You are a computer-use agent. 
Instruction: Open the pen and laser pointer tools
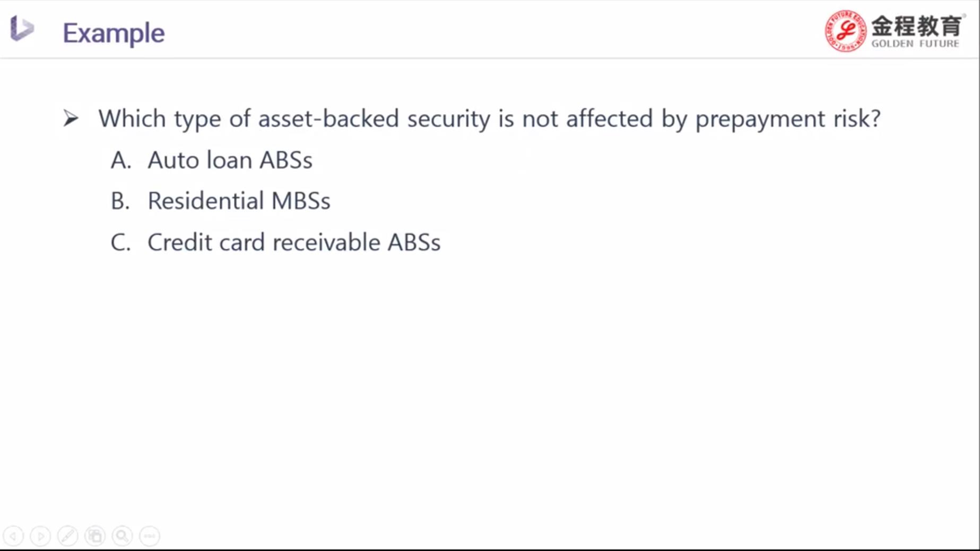[68, 536]
